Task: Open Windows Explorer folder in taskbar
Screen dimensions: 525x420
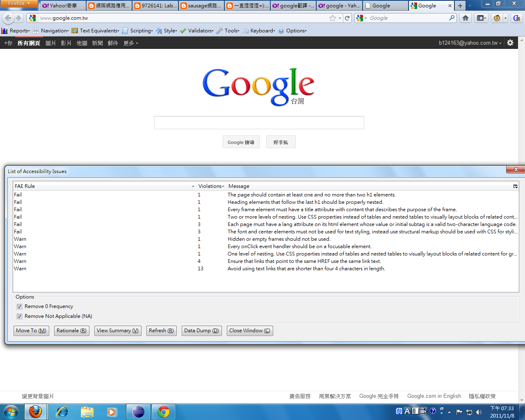Action: 87,412
